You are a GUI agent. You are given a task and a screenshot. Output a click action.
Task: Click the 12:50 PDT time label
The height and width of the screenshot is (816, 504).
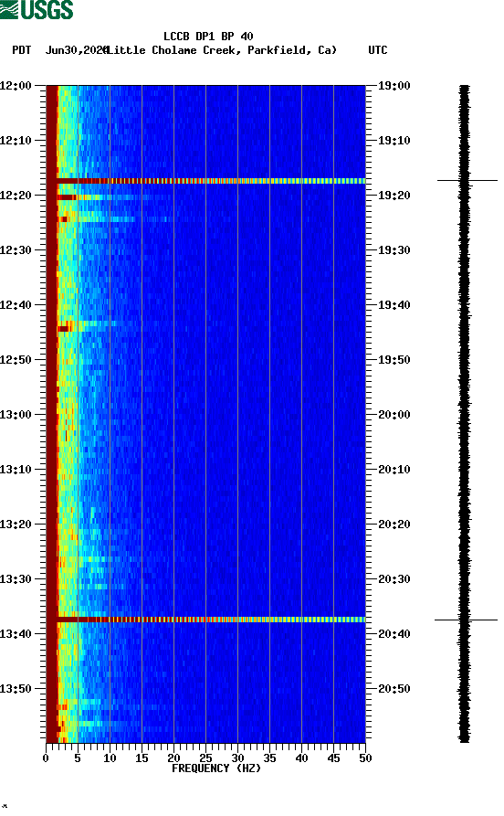16,360
